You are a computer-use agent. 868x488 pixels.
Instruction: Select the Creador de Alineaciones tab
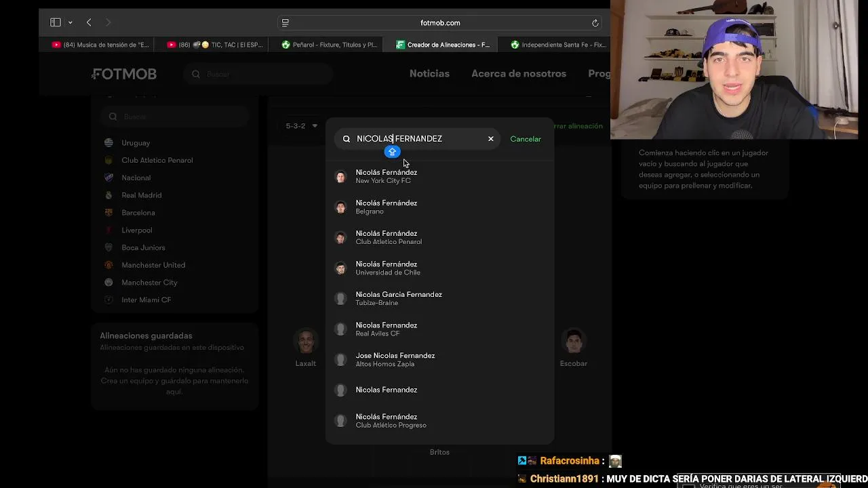click(x=442, y=45)
